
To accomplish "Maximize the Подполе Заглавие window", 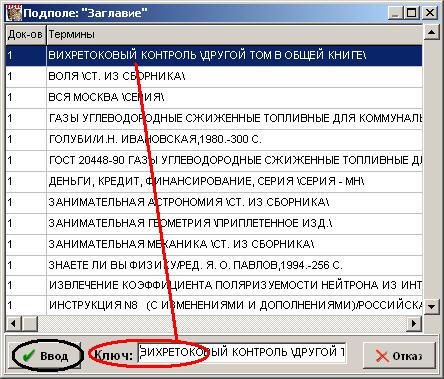I will pos(412,13).
